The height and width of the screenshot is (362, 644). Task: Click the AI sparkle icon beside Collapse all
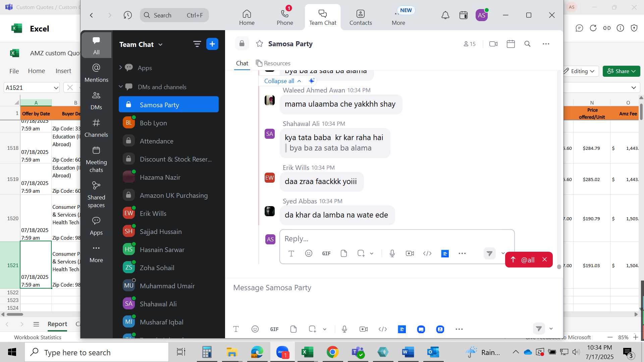click(x=312, y=81)
